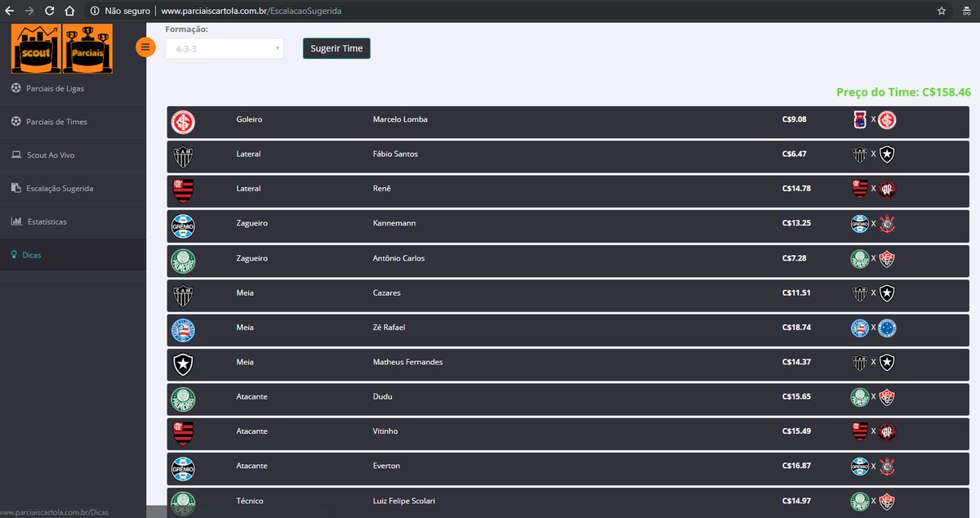Click price C$15.65 in Dudu row
The image size is (980, 518).
(x=796, y=396)
